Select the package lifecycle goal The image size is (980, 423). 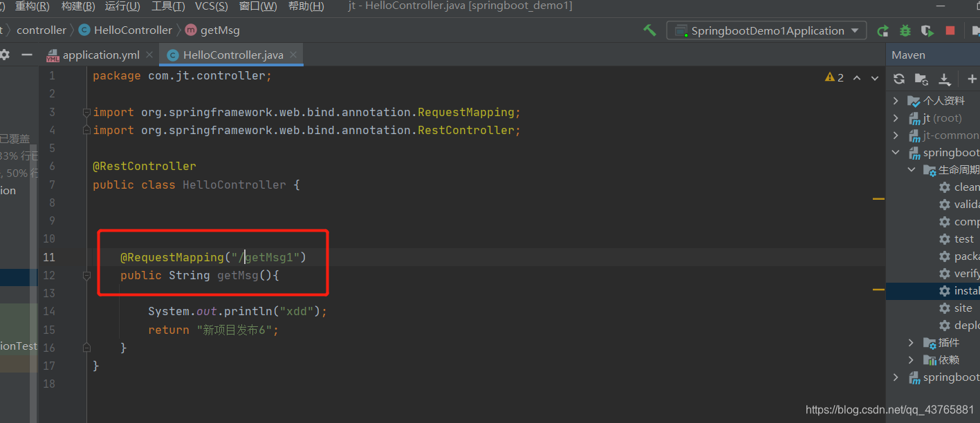(x=959, y=256)
